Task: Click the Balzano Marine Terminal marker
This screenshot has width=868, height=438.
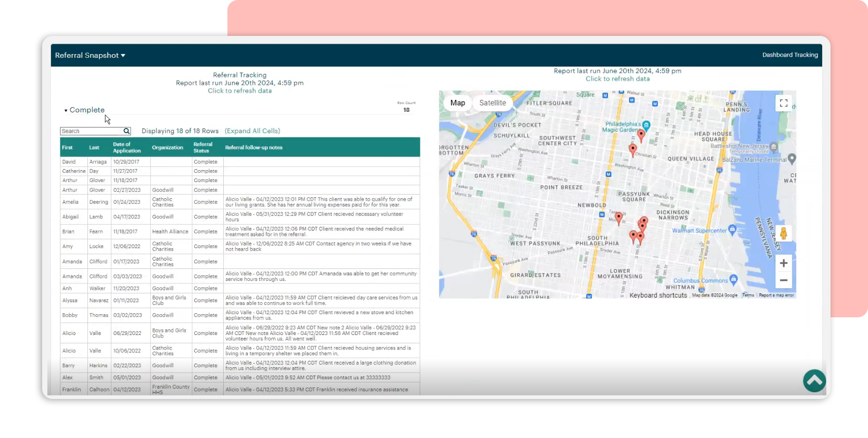Action: point(792,158)
